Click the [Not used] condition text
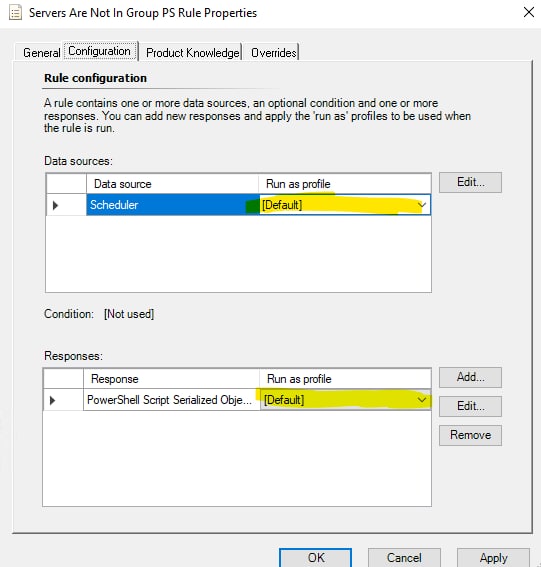This screenshot has width=541, height=567. click(x=129, y=314)
